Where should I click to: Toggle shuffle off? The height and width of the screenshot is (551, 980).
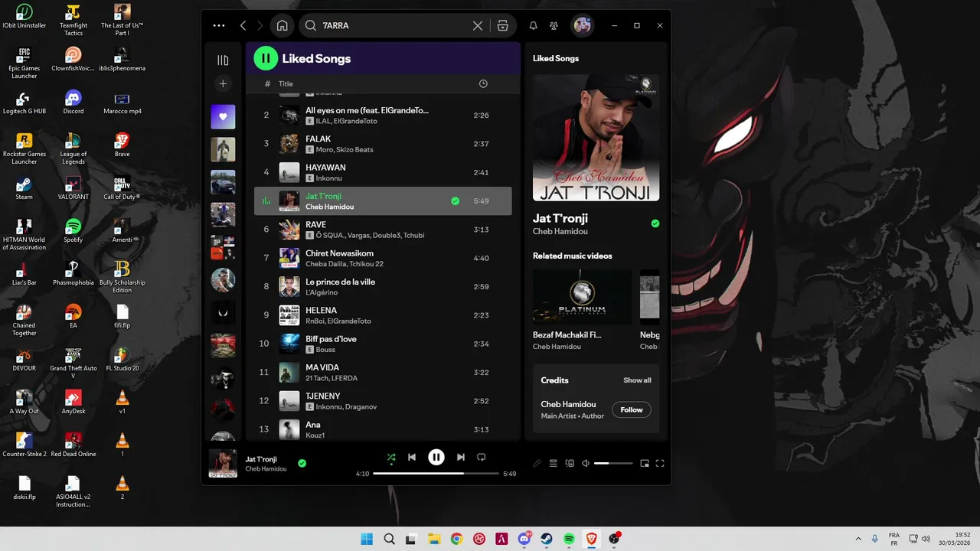[x=391, y=458]
